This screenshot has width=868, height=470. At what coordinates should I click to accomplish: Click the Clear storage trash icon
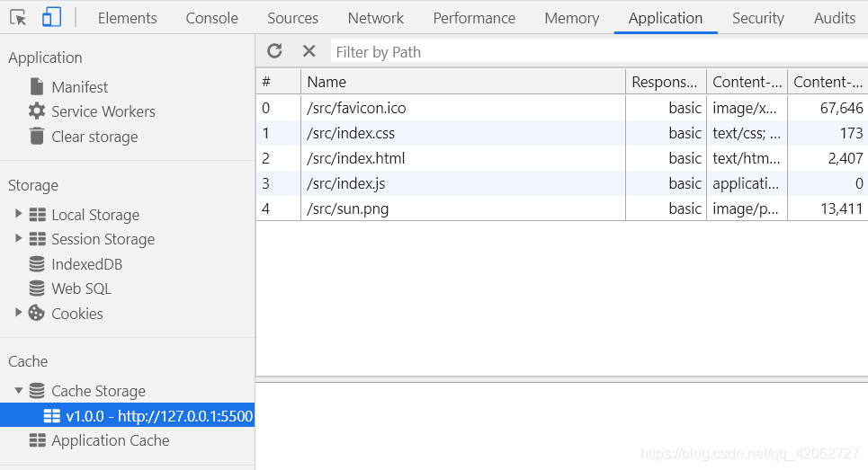point(37,137)
